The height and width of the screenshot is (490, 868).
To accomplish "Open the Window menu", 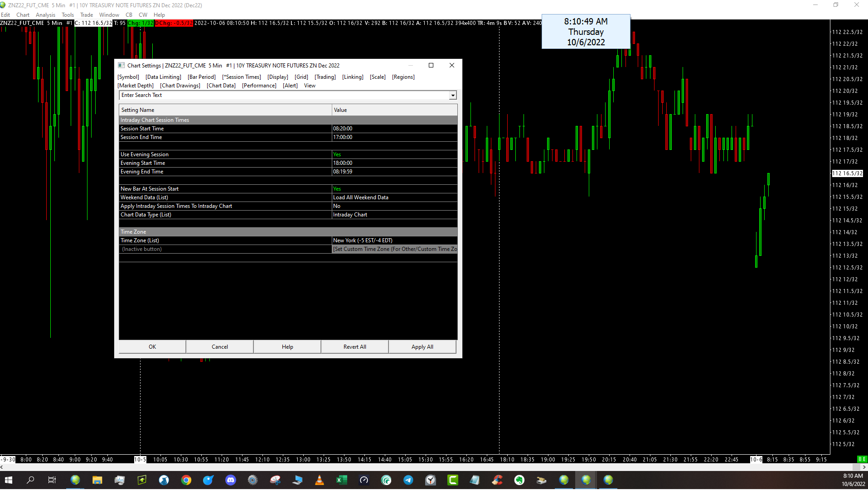I will coord(109,15).
